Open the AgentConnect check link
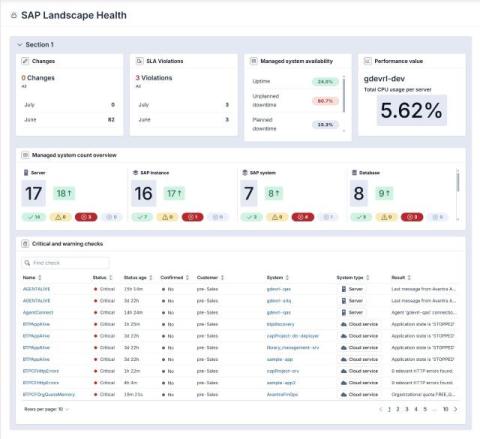 click(38, 312)
